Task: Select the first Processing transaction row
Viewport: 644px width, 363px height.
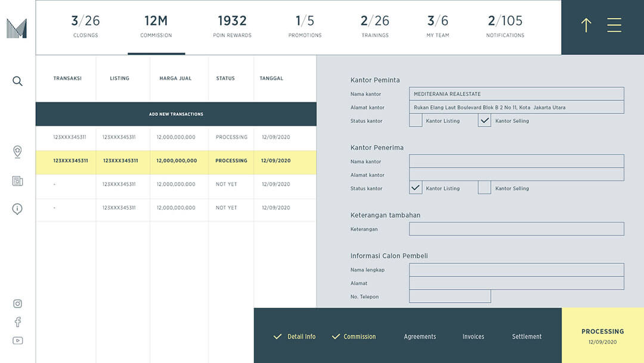Action: (176, 137)
